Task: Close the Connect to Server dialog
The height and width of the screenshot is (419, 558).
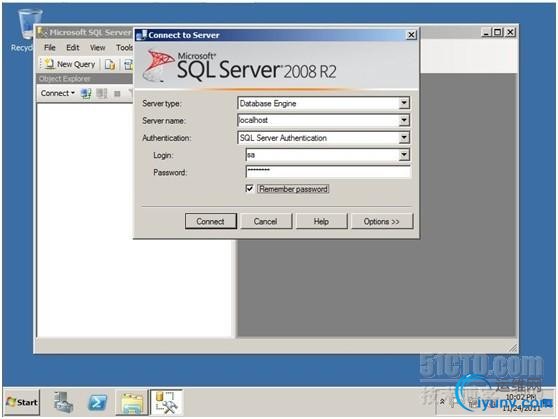Action: pos(411,35)
